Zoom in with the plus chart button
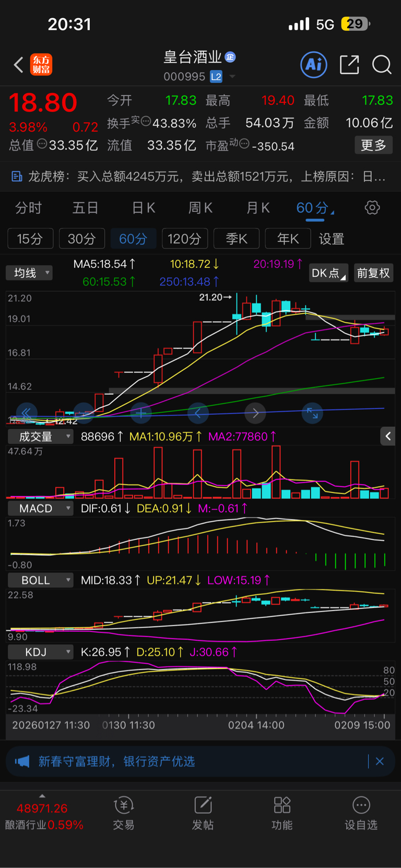 (141, 413)
